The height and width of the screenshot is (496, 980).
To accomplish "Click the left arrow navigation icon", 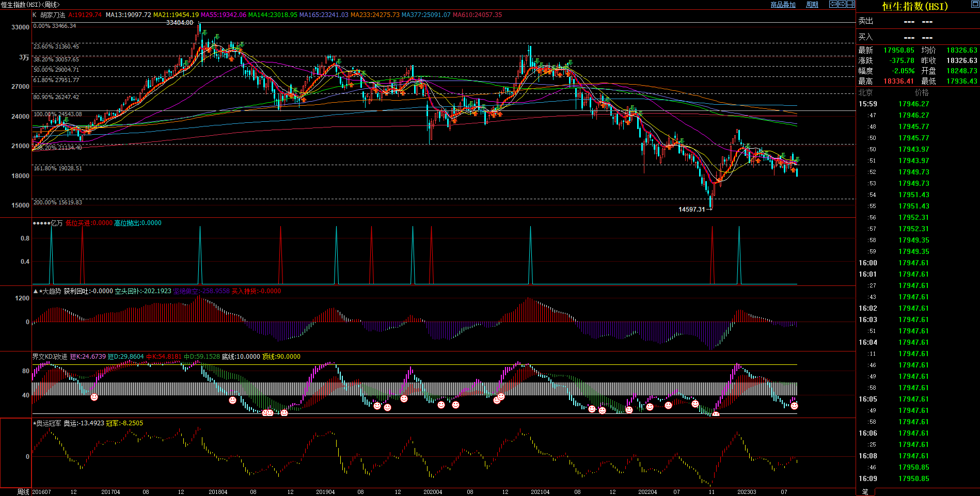I will click(833, 4).
